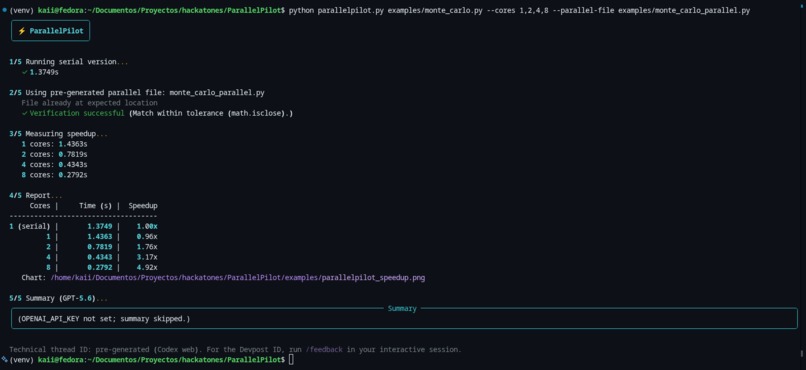Image resolution: width=806 pixels, height=370 pixels.
Task: Click '--parallel-file examples/monte_carlo_parallel.py' argument
Action: click(651, 10)
